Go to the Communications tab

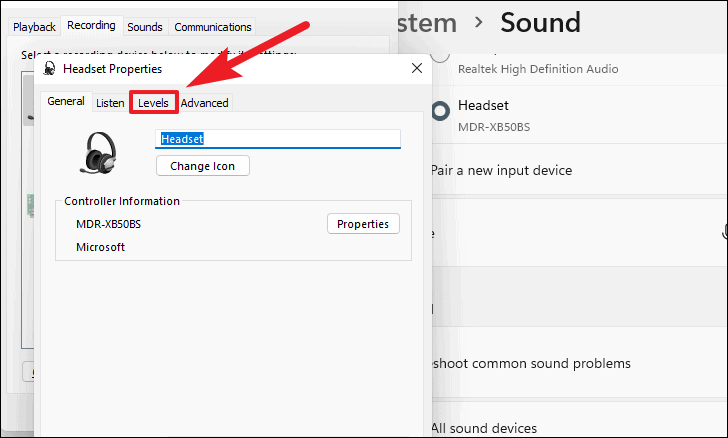pyautogui.click(x=212, y=27)
